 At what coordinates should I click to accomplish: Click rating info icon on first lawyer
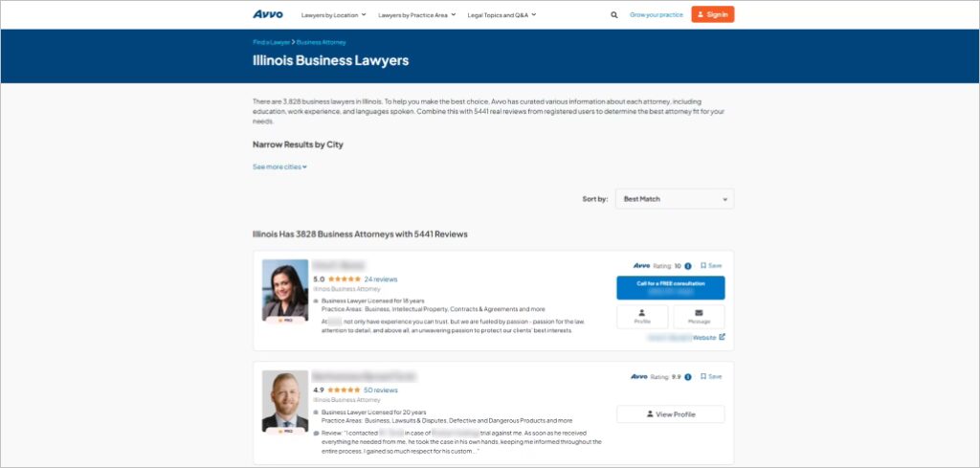point(688,266)
